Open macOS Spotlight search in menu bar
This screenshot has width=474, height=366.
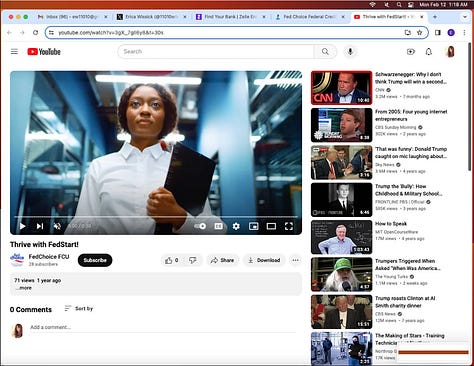[x=399, y=5]
